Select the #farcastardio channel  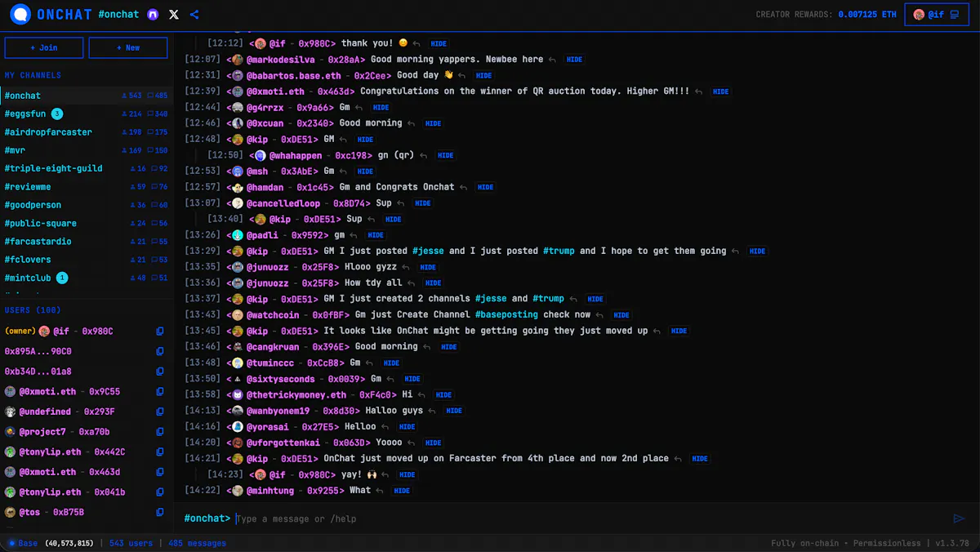click(x=86, y=242)
